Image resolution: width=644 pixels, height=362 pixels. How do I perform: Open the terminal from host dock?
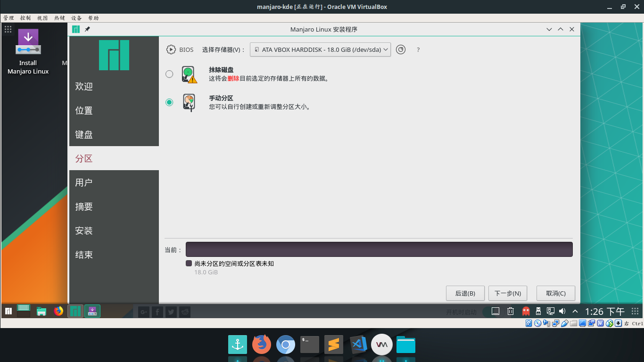[310, 345]
